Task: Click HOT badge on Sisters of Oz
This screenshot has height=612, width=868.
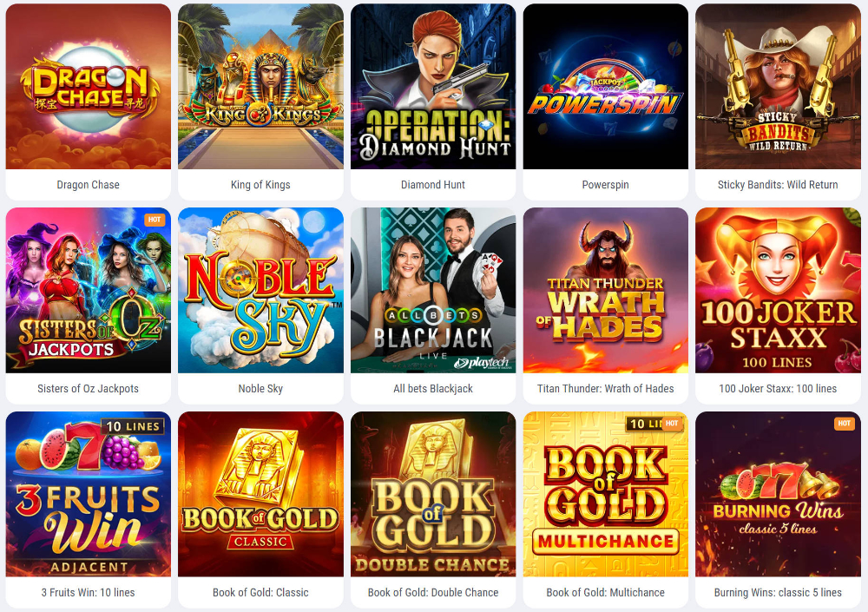Action: pos(155,220)
